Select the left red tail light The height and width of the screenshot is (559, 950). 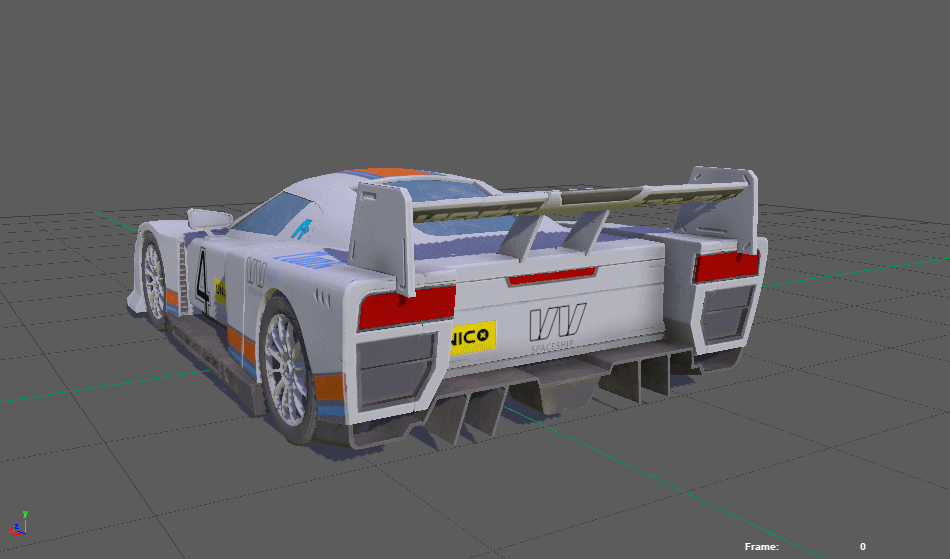click(x=406, y=308)
